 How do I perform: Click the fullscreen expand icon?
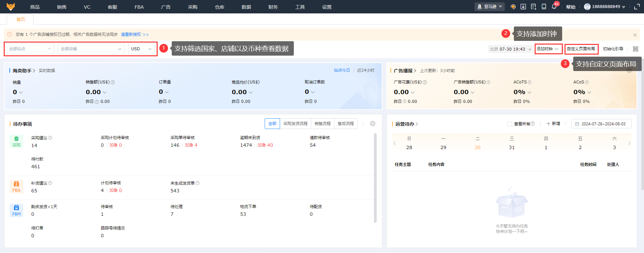click(637, 7)
